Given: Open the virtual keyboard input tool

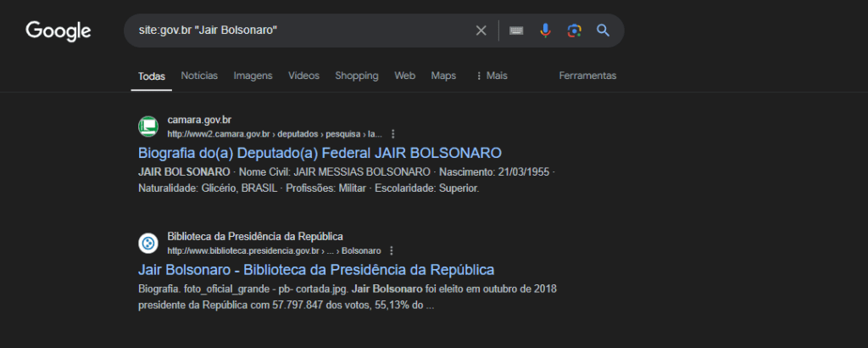Looking at the screenshot, I should (516, 31).
